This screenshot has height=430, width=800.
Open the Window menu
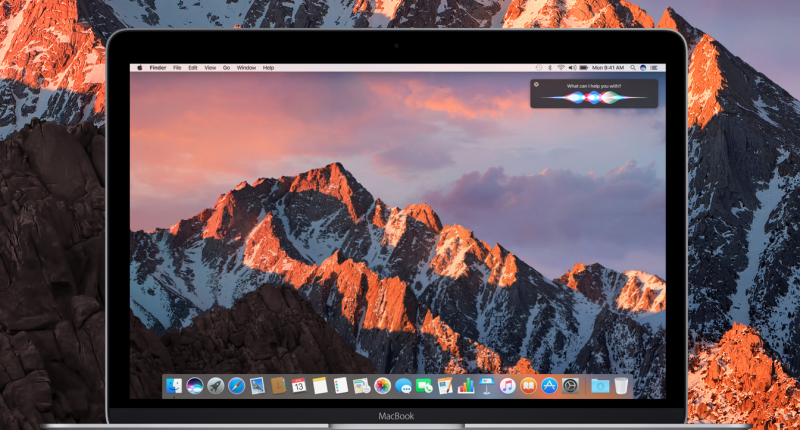pyautogui.click(x=246, y=67)
